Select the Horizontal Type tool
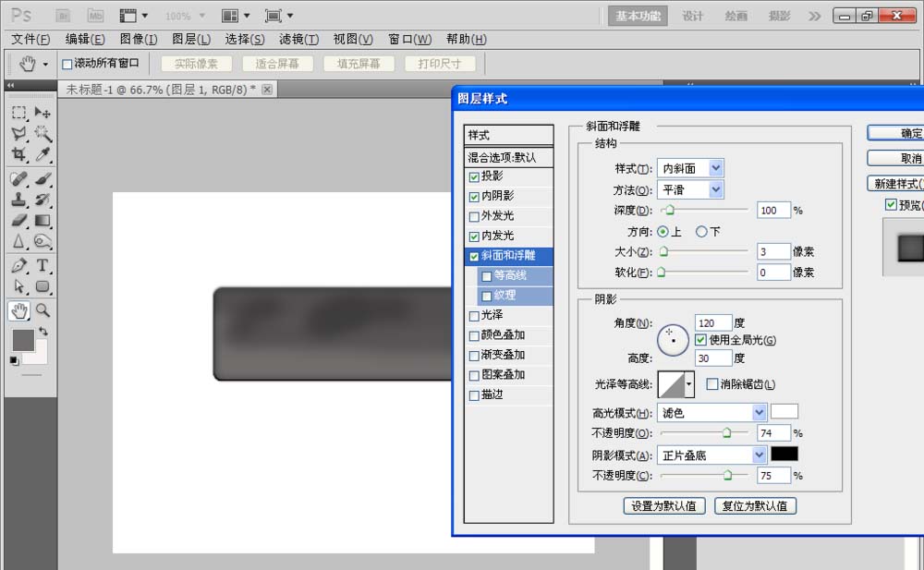 (x=43, y=266)
